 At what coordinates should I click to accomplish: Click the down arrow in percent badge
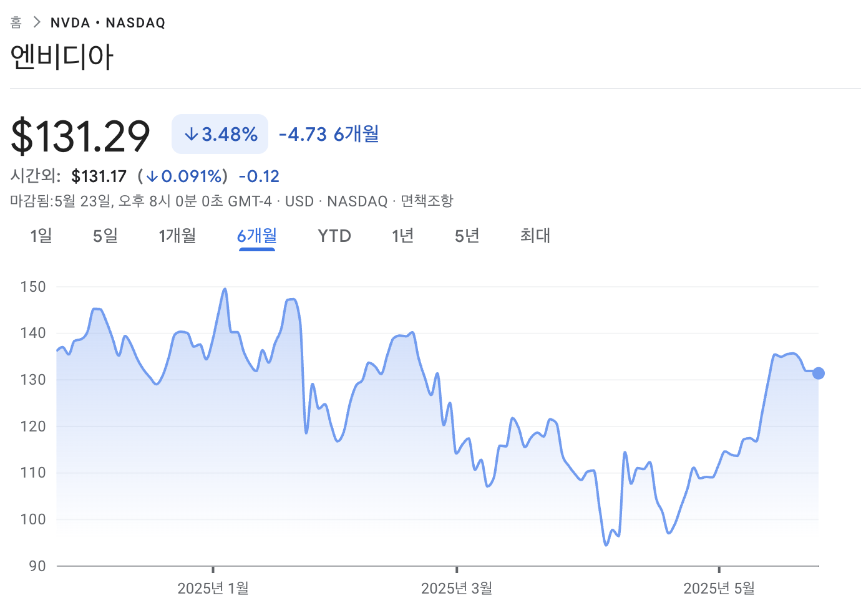pyautogui.click(x=191, y=134)
